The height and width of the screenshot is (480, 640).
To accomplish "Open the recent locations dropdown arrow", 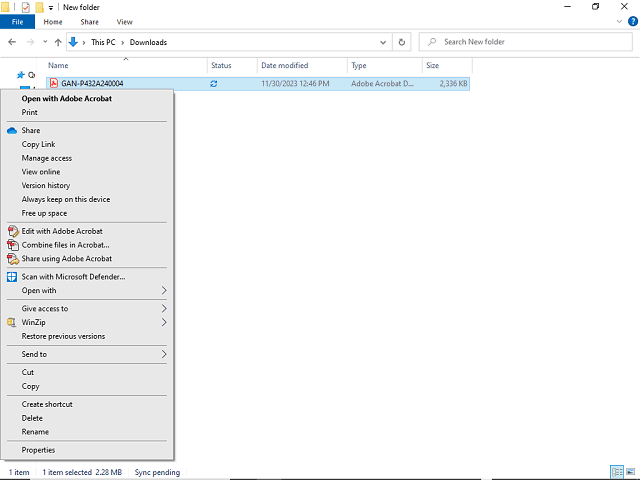I will 45,42.
